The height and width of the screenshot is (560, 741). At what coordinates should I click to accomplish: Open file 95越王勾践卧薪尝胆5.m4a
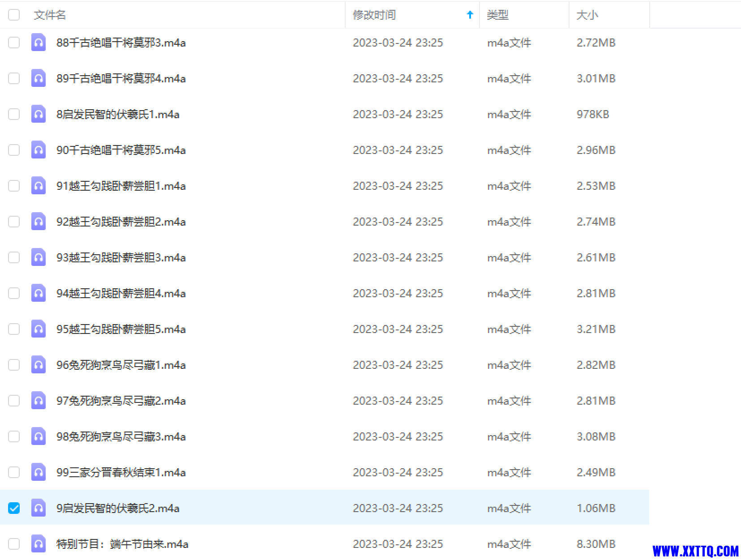click(121, 329)
